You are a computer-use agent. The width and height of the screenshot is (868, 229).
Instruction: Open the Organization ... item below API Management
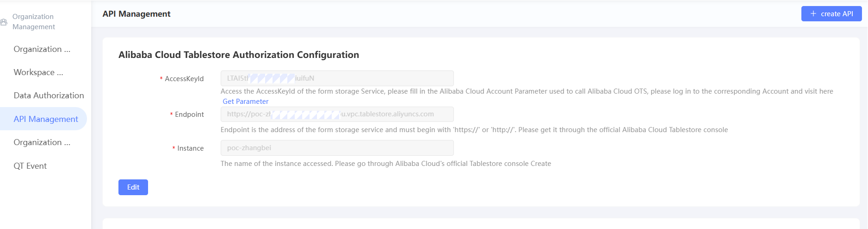tap(42, 142)
